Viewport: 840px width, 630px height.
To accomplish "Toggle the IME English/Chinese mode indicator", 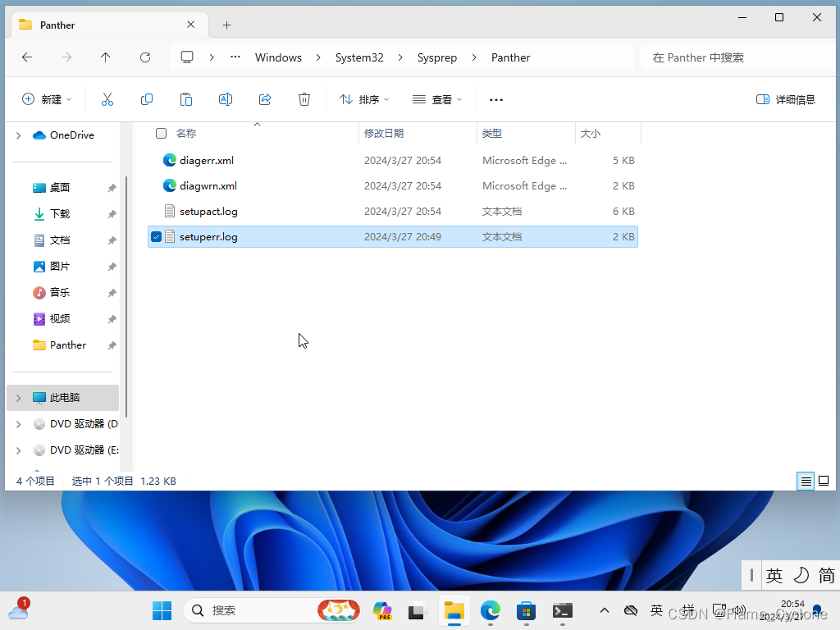I will coord(774,575).
